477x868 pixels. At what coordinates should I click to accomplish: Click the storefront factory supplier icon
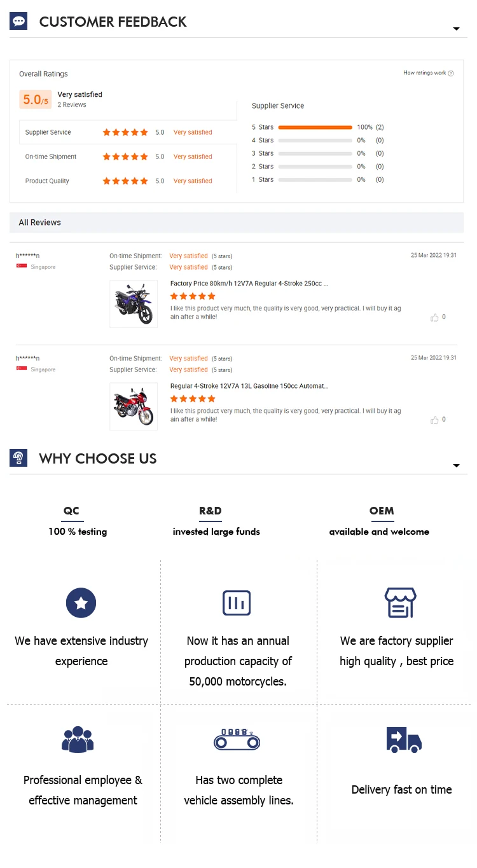pyautogui.click(x=400, y=603)
